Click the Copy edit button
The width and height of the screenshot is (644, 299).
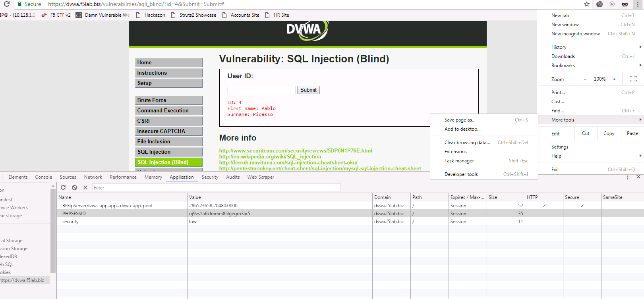pyautogui.click(x=609, y=133)
